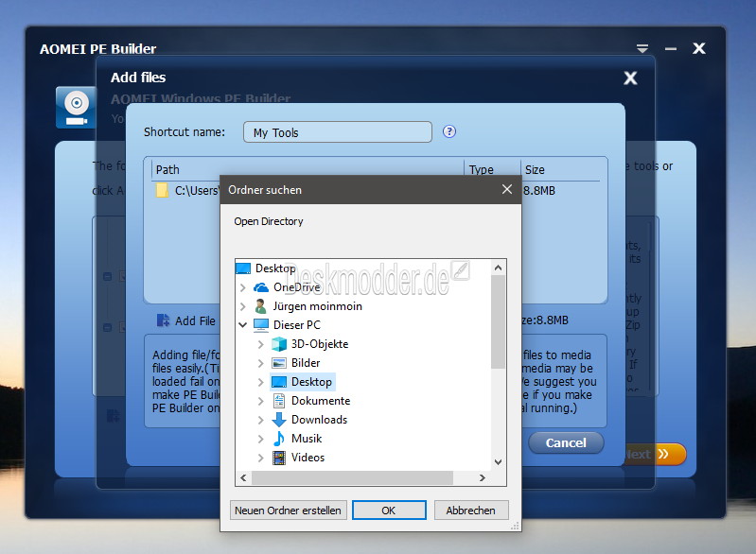Expand the Bilder folder node

[x=261, y=363]
